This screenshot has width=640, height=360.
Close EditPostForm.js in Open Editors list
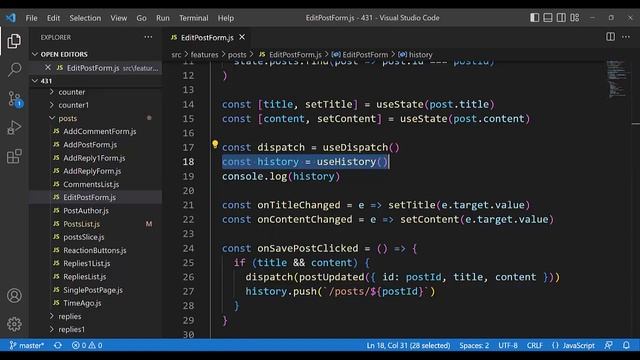48,67
